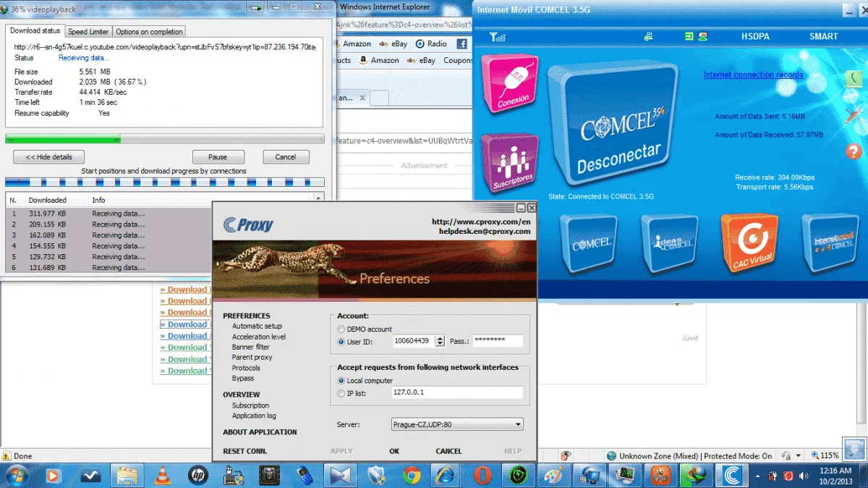
Task: Click RESET CONN. in CProxy
Action: 244,451
